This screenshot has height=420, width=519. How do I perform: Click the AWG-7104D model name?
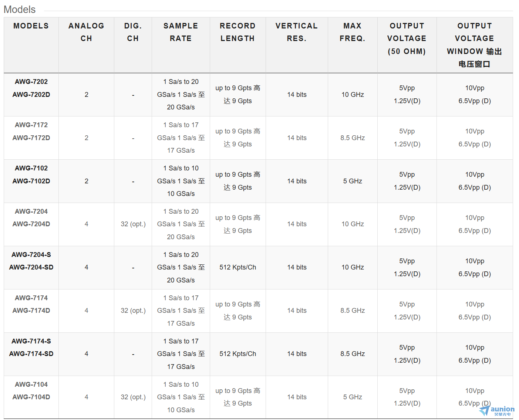(x=31, y=397)
